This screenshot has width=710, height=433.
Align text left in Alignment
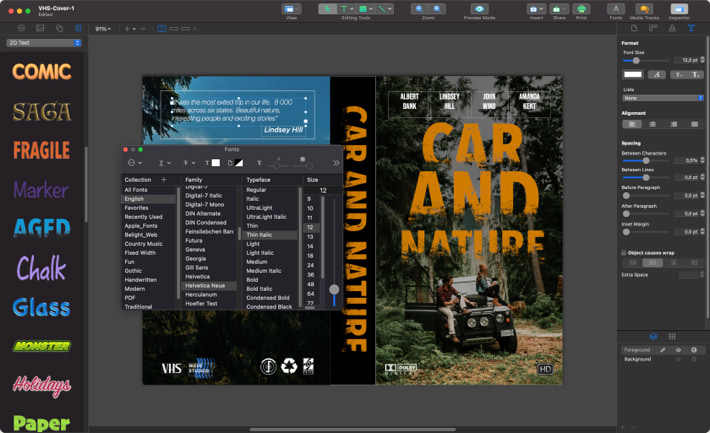point(632,124)
